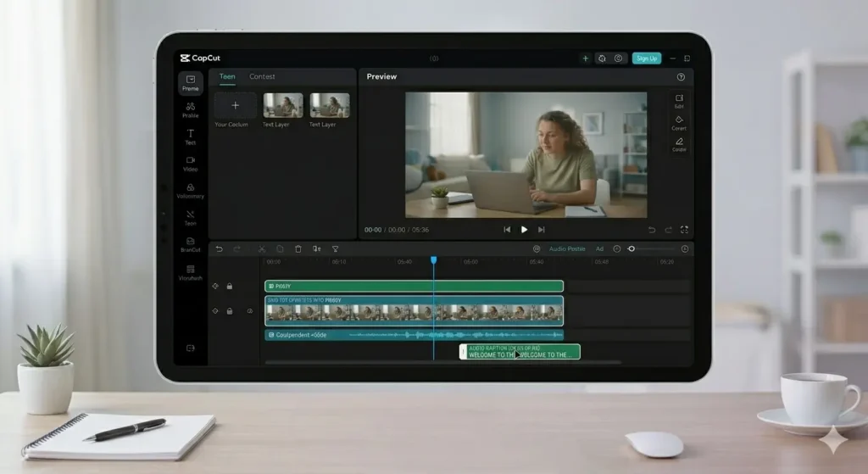This screenshot has width=868, height=474.
Task: Select the WELCOME TO THE caption clip
Action: tap(520, 352)
